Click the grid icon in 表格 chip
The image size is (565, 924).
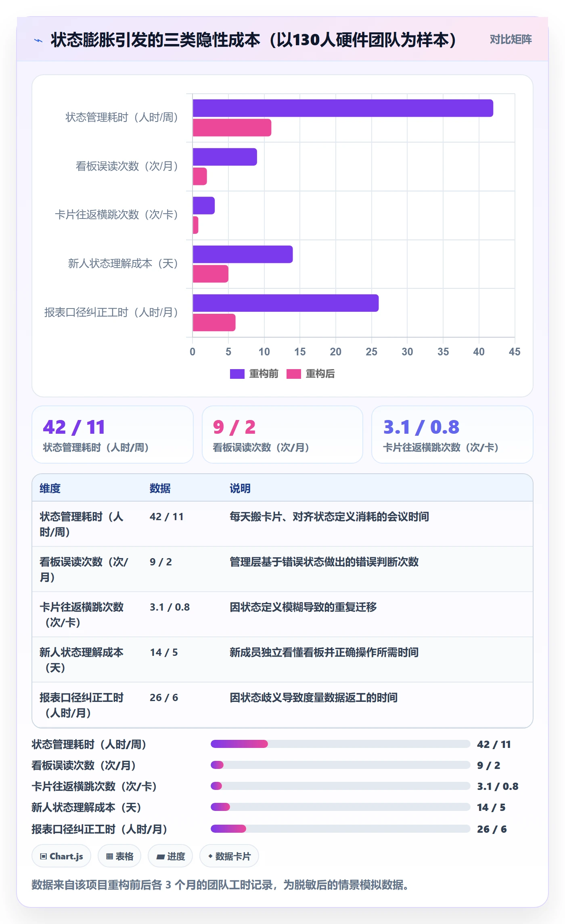[109, 856]
